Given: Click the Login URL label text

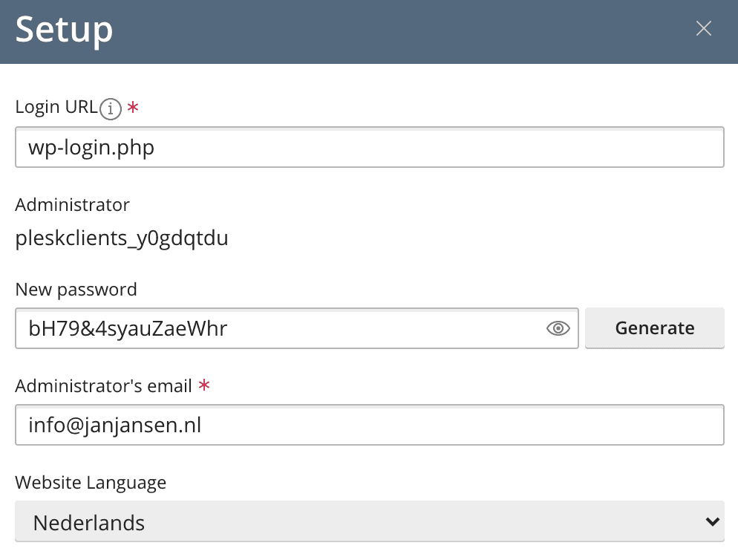Looking at the screenshot, I should coord(56,107).
